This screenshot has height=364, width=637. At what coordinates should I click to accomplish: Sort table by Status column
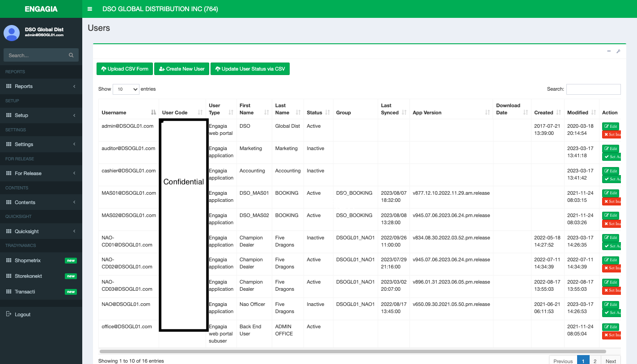click(318, 109)
